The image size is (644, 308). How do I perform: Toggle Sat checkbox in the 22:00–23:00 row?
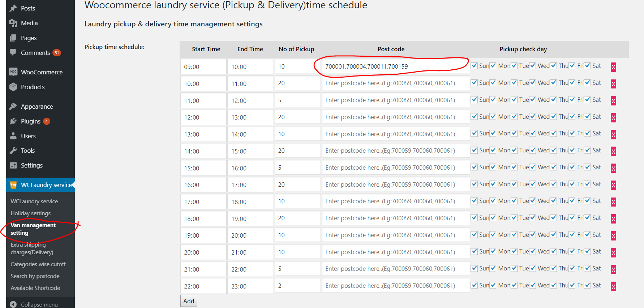point(588,285)
